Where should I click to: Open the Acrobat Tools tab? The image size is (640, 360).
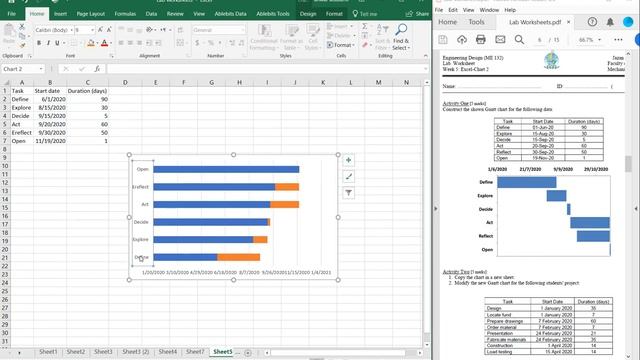(x=476, y=22)
